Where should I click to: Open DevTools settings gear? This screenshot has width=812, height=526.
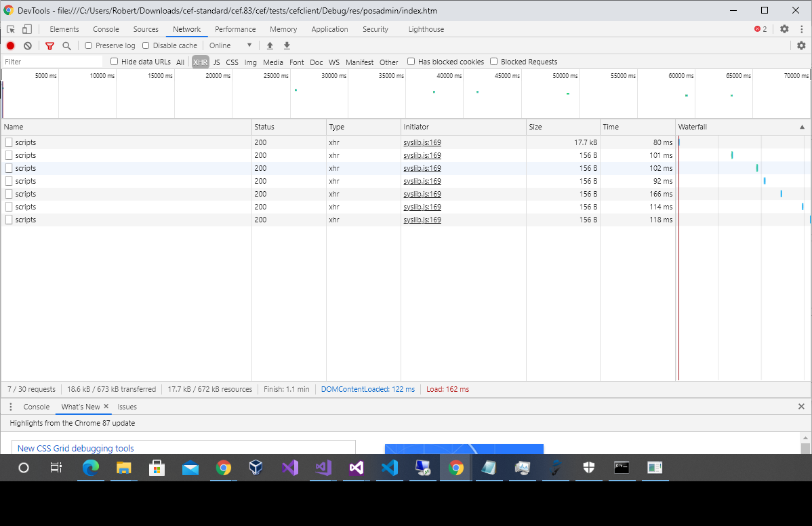tap(784, 29)
